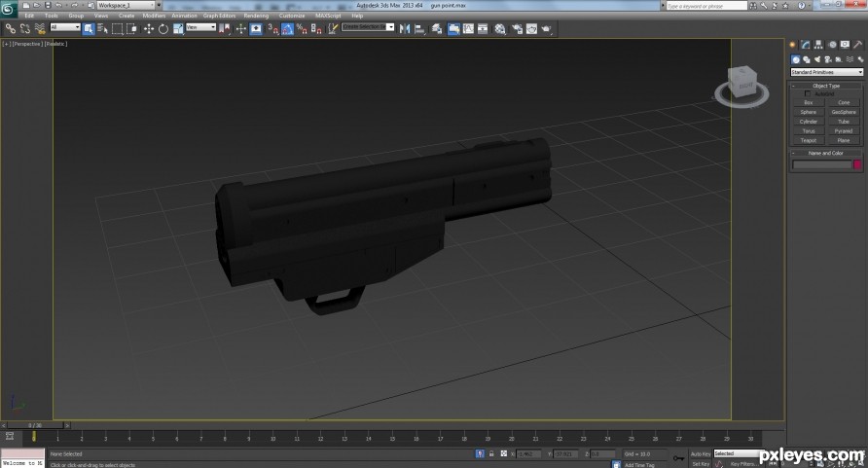Click the Teapot primitive button
The width and height of the screenshot is (868, 468).
coord(809,140)
